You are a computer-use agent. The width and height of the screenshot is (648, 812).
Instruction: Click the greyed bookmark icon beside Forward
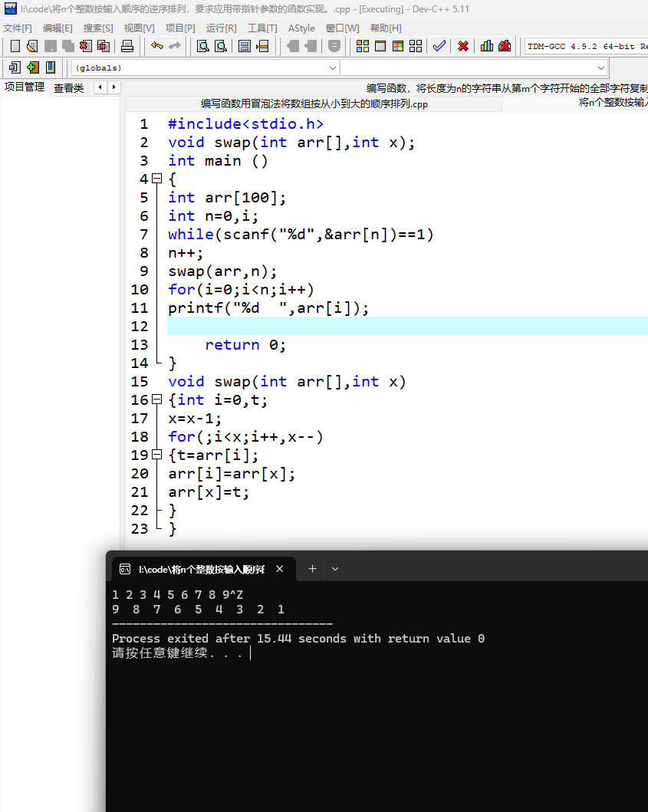pos(334,46)
